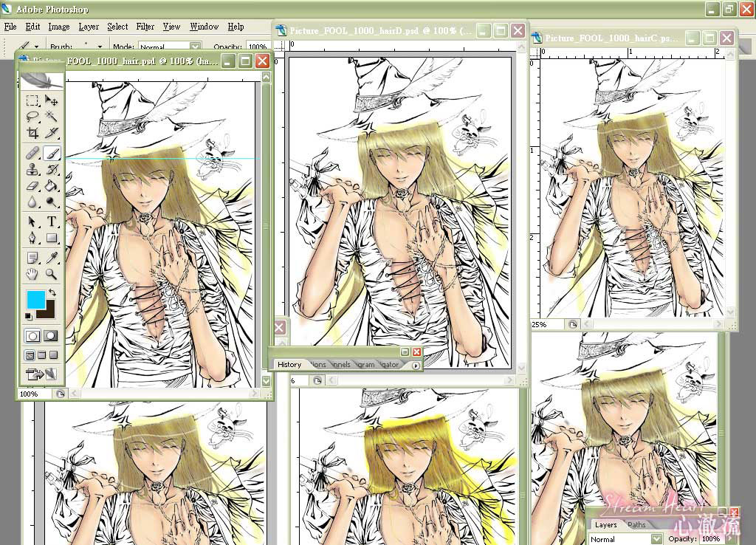Screen dimensions: 756x545
Task: Select the Dodge tool
Action: coord(51,202)
